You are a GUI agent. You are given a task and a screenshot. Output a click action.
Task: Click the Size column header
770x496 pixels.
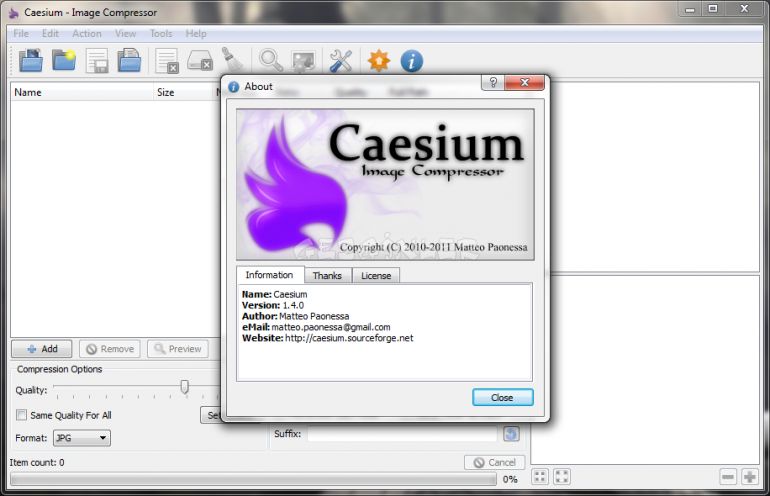pyautogui.click(x=183, y=92)
